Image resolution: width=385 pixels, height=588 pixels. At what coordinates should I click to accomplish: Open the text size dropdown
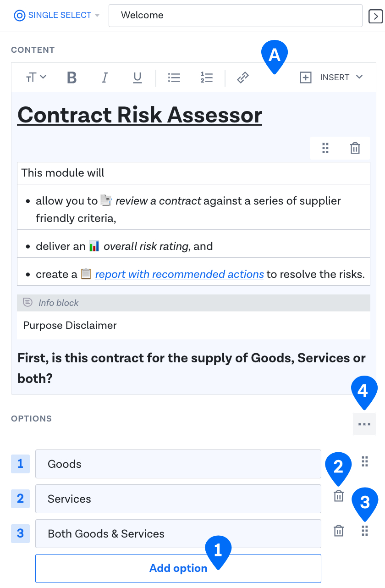(36, 78)
